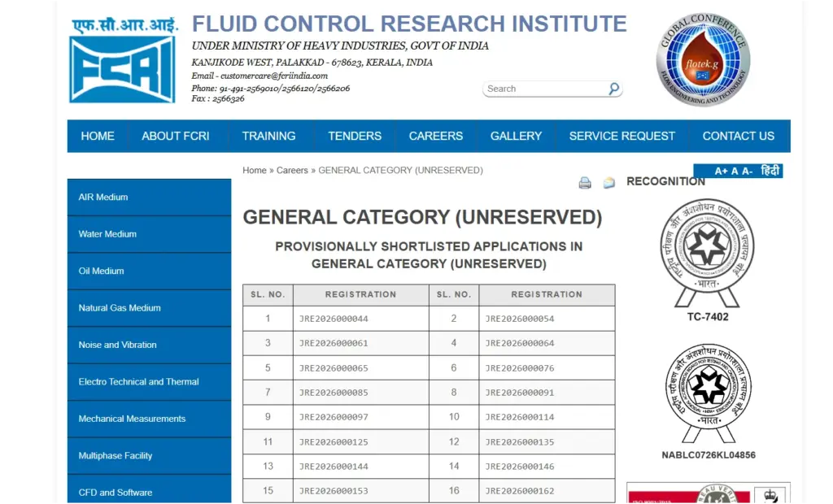The image size is (833, 504).
Task: Open the CAREERS menu
Action: pos(436,136)
